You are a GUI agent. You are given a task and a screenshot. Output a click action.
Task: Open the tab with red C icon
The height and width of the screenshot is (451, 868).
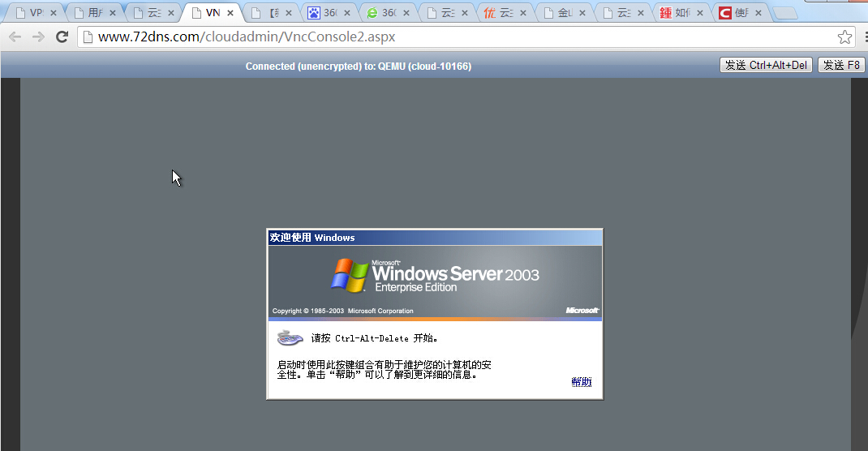click(x=741, y=13)
